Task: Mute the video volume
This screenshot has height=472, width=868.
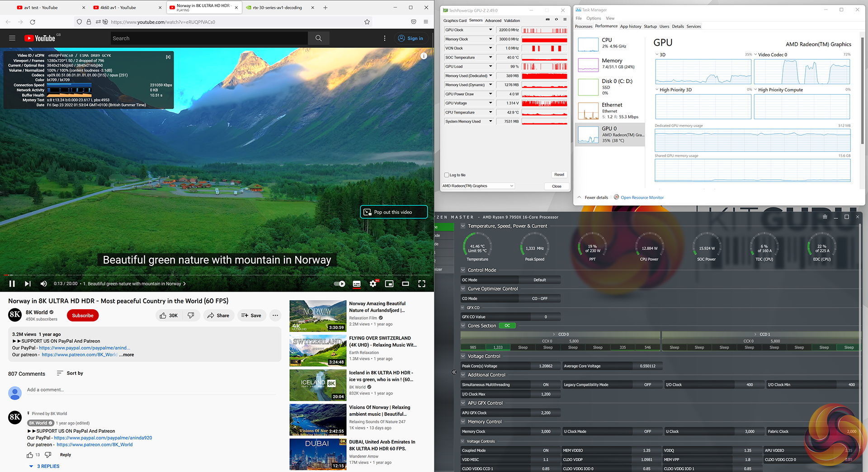Action: coord(43,284)
